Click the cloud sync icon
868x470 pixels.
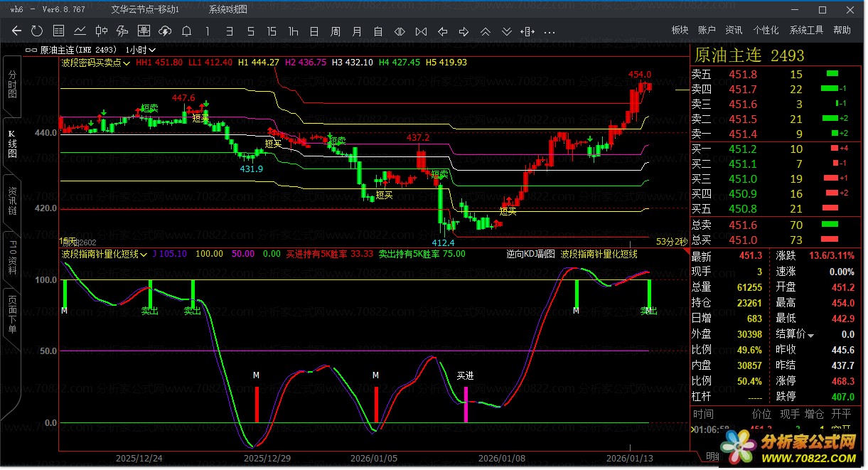[165, 31]
